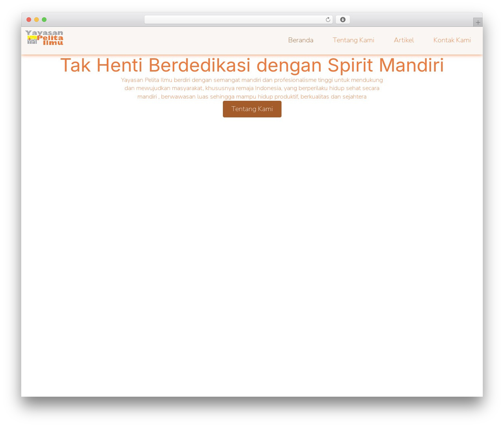Minimize the browser window with the yellow button
The image size is (504, 427).
point(37,20)
